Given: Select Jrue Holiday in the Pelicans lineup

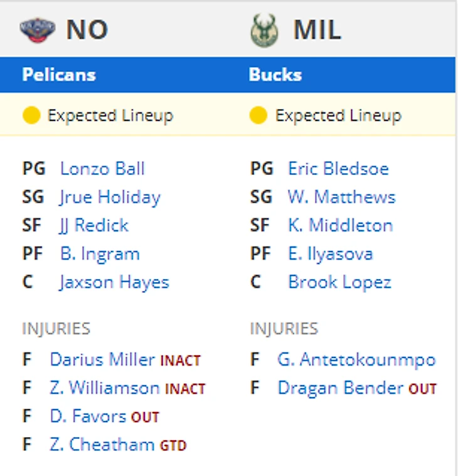Looking at the screenshot, I should (x=110, y=197).
